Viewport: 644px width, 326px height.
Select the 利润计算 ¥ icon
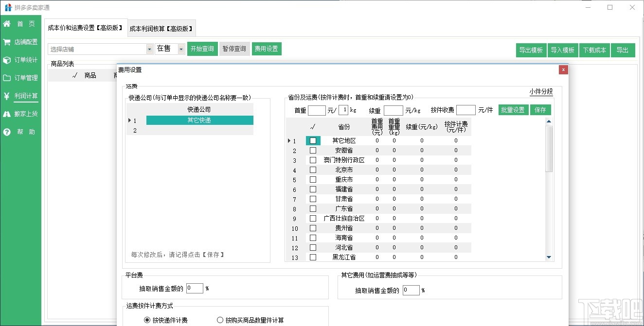point(7,96)
